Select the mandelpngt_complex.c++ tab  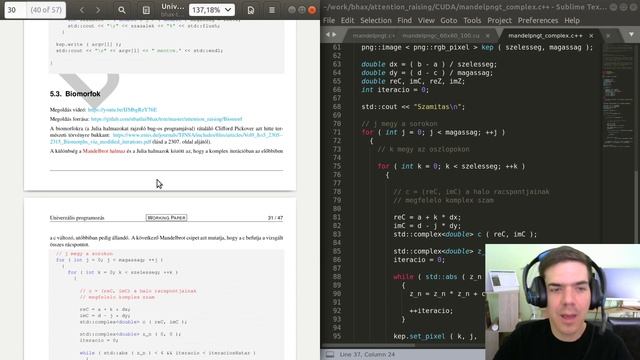[545, 36]
